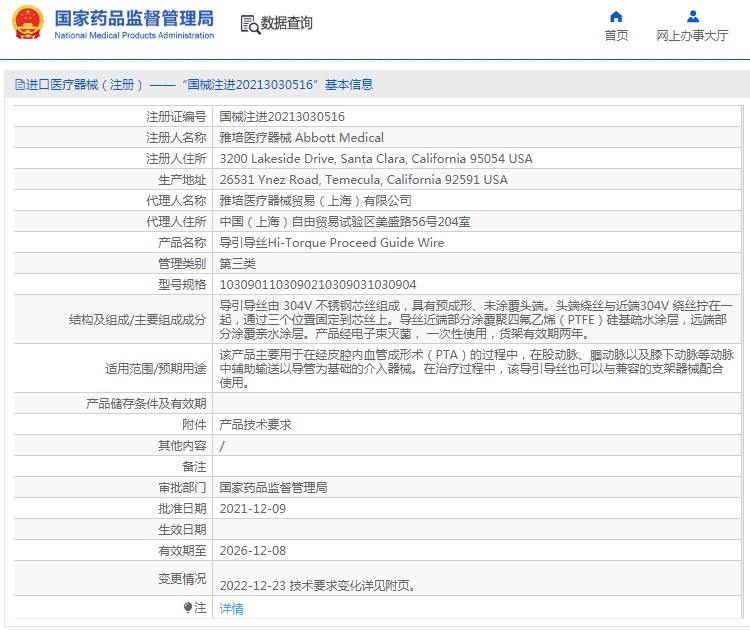Click National Medical Products Administration subtitle
The height and width of the screenshot is (630, 750).
coord(134,35)
